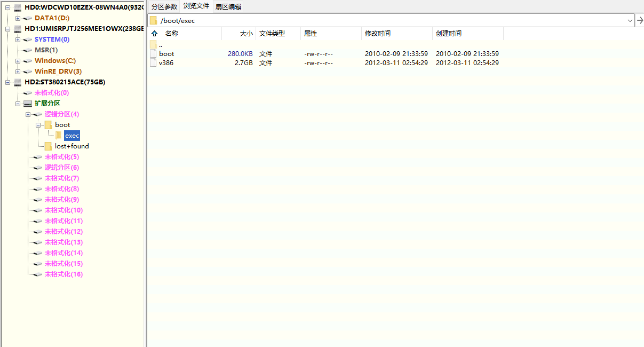Select the 未格式化(5) partition icon
This screenshot has height=347, width=644.
point(37,156)
